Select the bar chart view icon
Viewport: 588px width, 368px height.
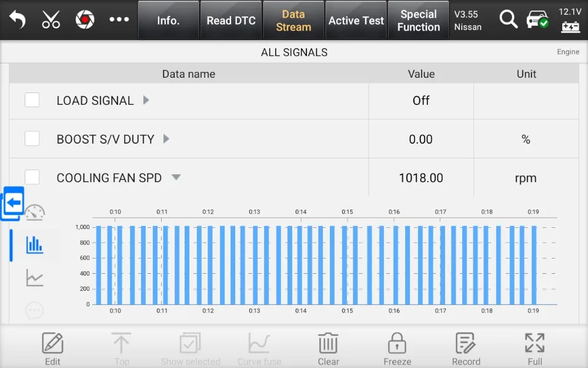tap(35, 244)
